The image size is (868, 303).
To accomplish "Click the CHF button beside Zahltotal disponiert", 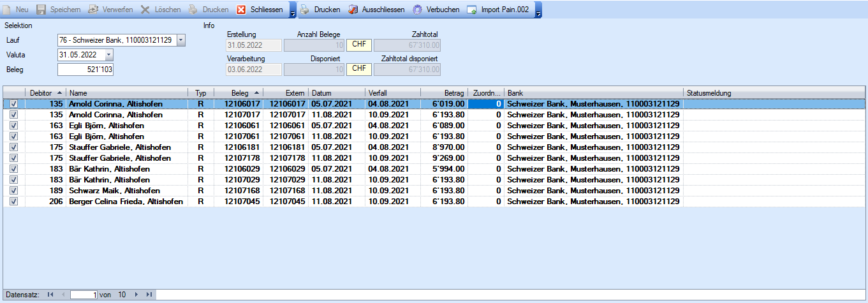I will point(358,69).
